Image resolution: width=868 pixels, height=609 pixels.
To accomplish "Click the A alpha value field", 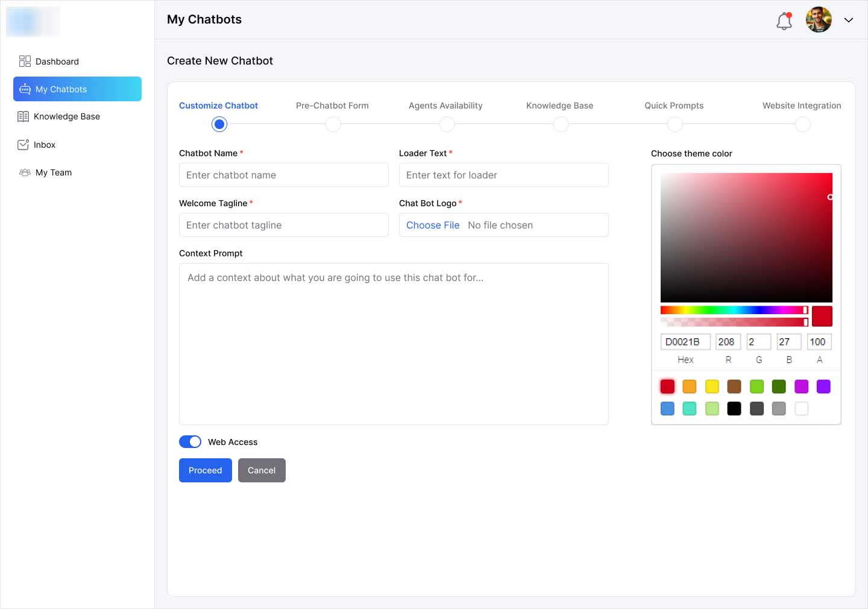I will pos(819,342).
